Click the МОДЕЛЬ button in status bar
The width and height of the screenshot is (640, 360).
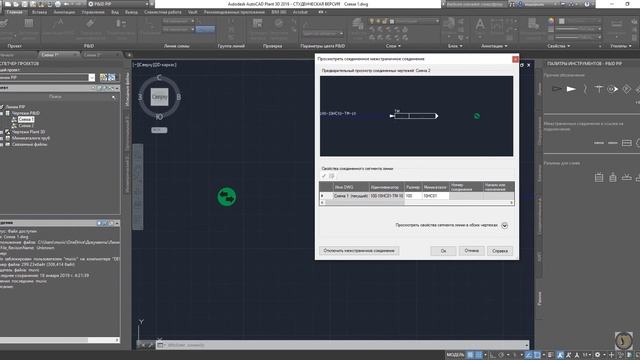[x=456, y=355]
